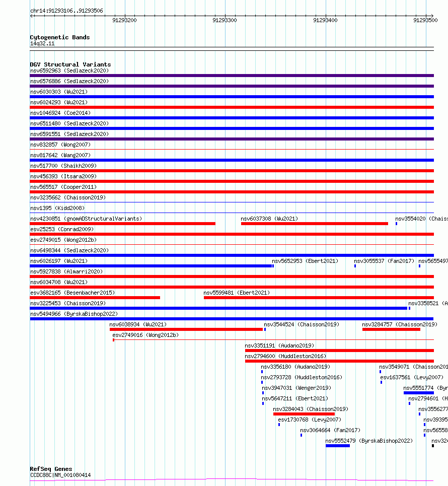
Task: Click esv2749016 (Wong2012b) label
Action: [x=145, y=335]
